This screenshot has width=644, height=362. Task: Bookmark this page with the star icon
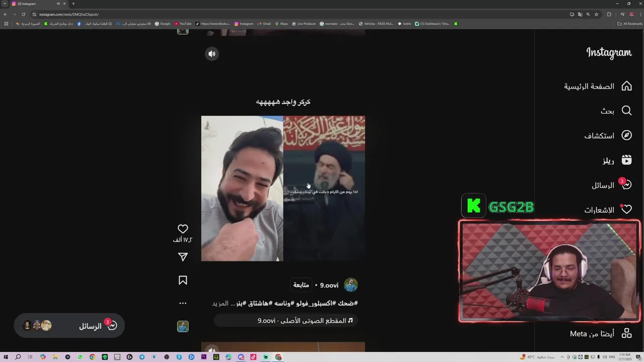(x=596, y=14)
